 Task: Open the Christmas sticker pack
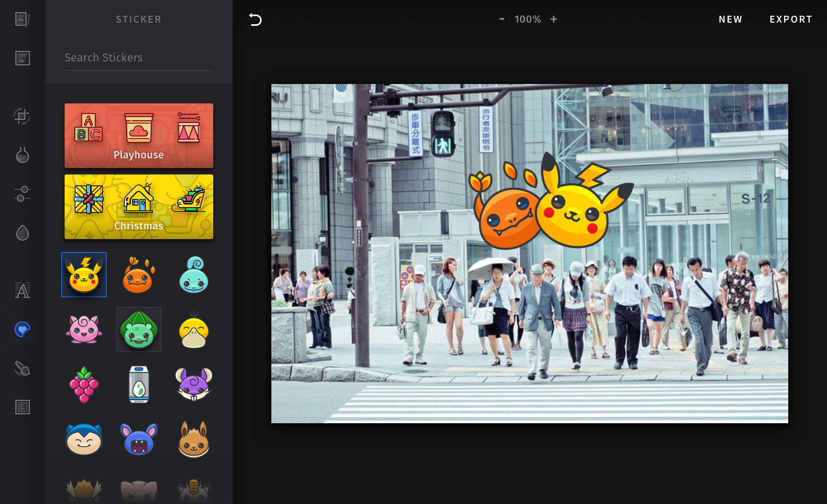[139, 207]
